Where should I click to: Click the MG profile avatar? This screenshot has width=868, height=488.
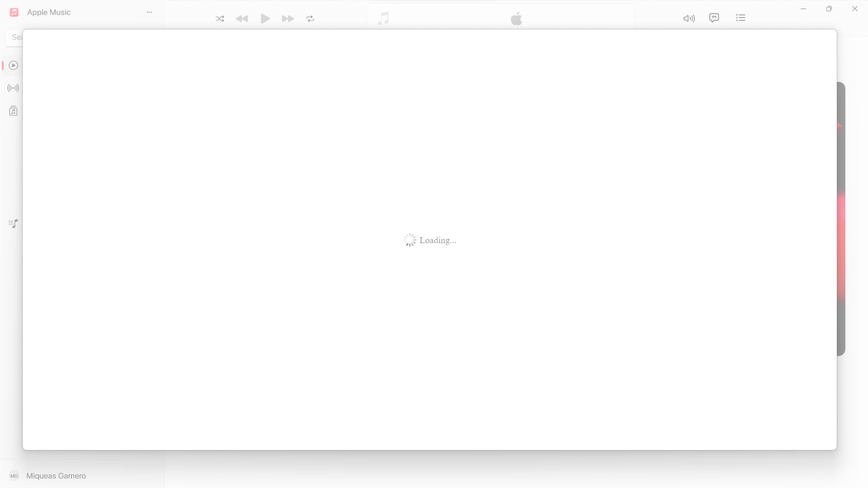14,476
